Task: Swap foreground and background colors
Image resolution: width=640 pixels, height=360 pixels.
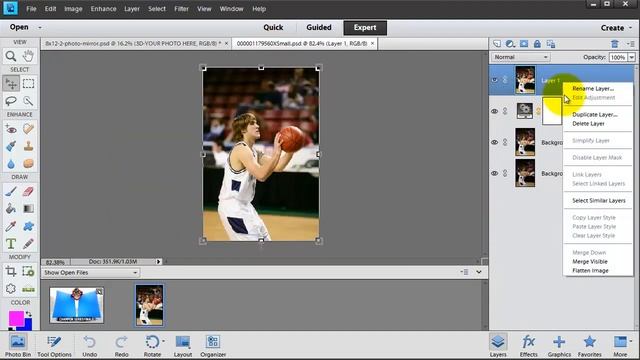Action: tap(29, 314)
